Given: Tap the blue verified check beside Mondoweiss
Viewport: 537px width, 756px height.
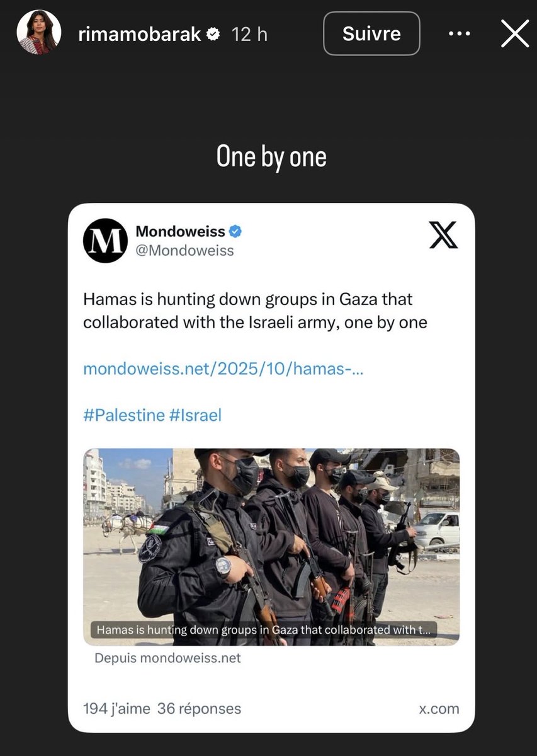Looking at the screenshot, I should (235, 232).
